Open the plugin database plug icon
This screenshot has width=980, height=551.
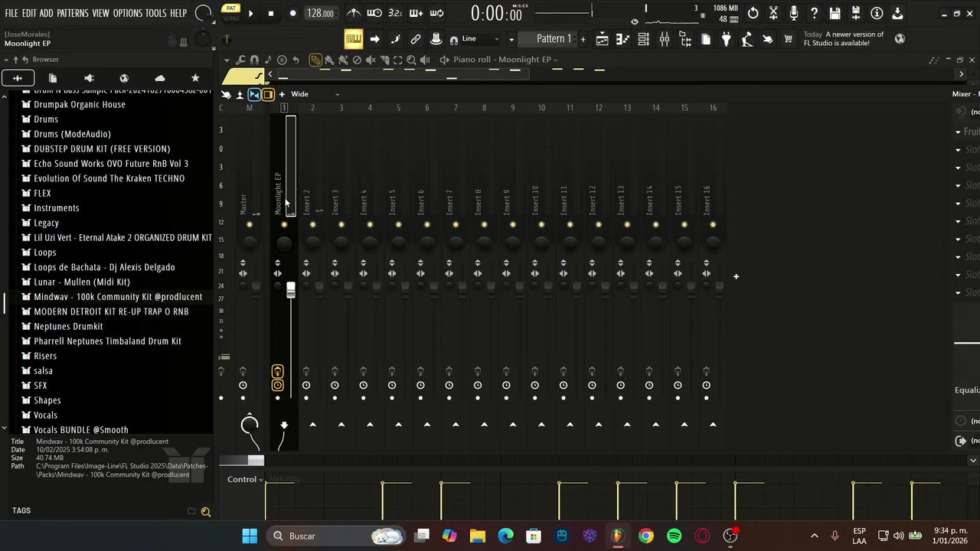click(x=726, y=39)
